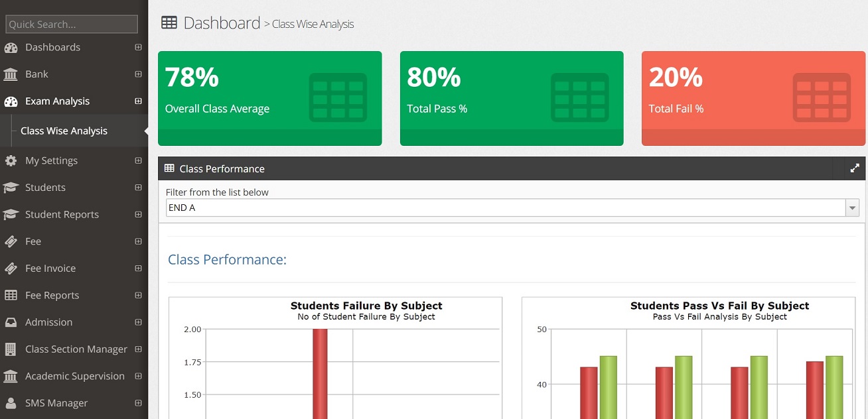Click the tall red bar in Failure chart
This screenshot has height=419, width=868.
(320, 374)
